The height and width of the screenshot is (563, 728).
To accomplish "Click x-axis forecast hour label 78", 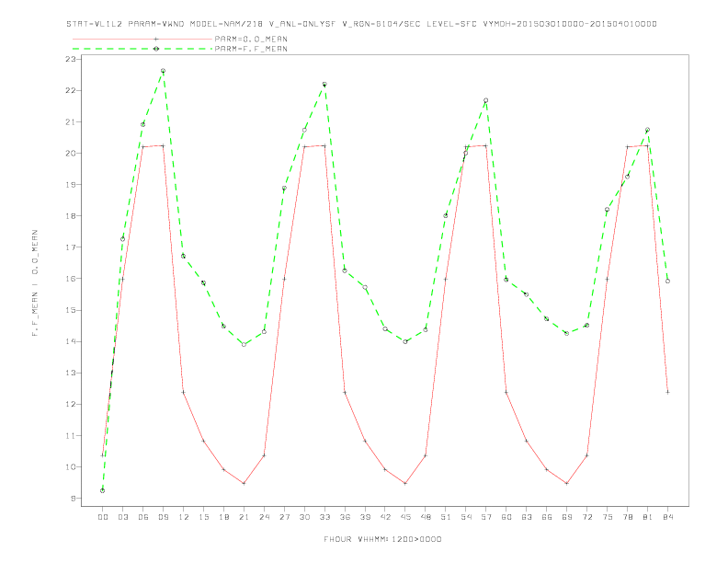I will (627, 517).
